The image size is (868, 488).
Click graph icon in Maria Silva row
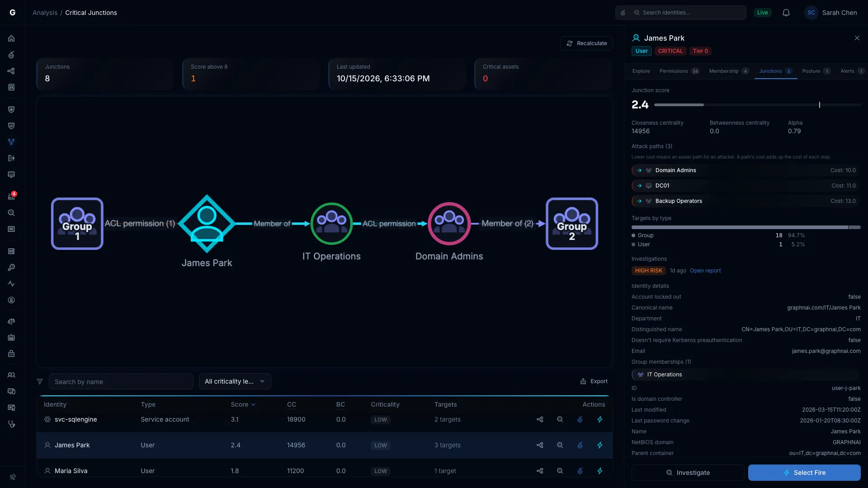(x=540, y=471)
